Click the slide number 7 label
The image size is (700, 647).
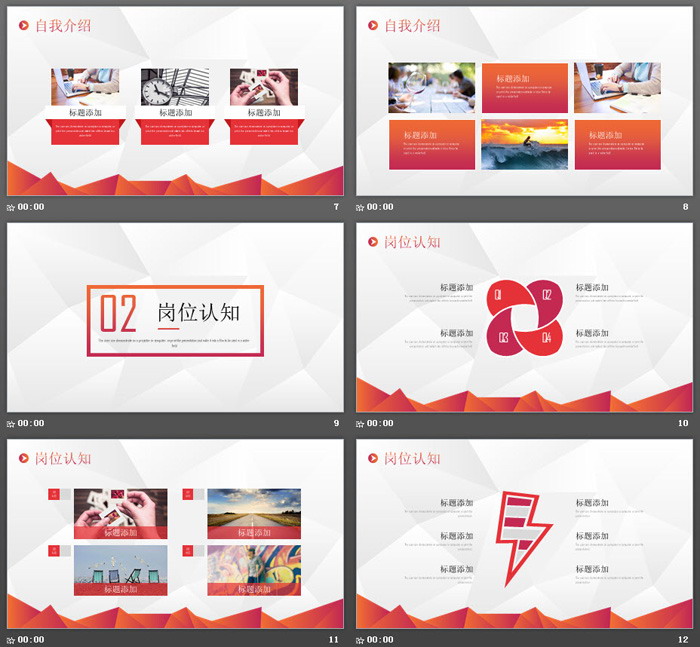pos(336,207)
